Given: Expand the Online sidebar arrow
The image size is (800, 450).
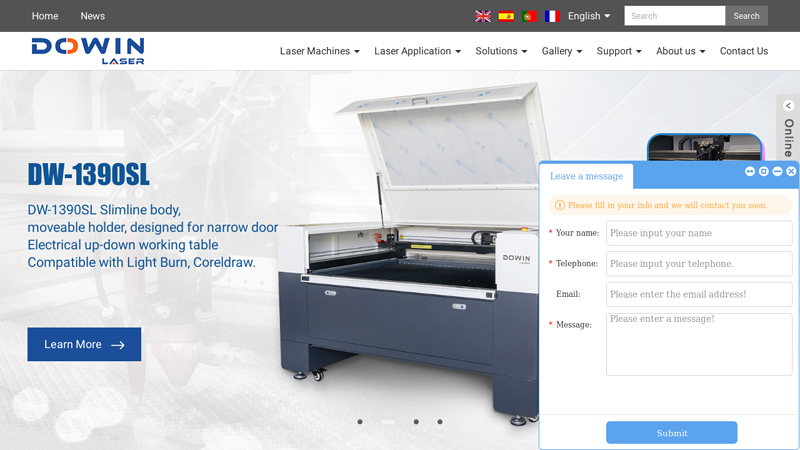Looking at the screenshot, I should pyautogui.click(x=789, y=106).
